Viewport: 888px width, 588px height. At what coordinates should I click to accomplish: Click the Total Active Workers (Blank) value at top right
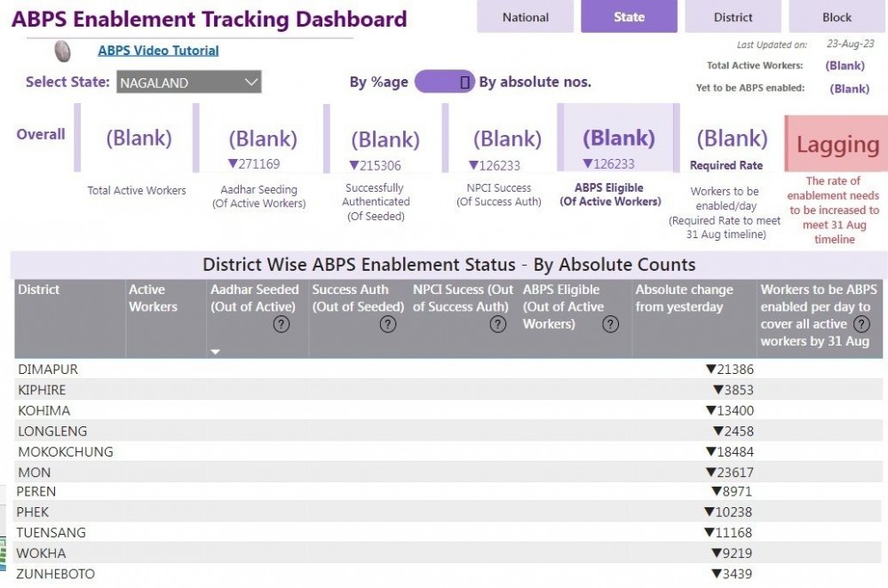845,65
